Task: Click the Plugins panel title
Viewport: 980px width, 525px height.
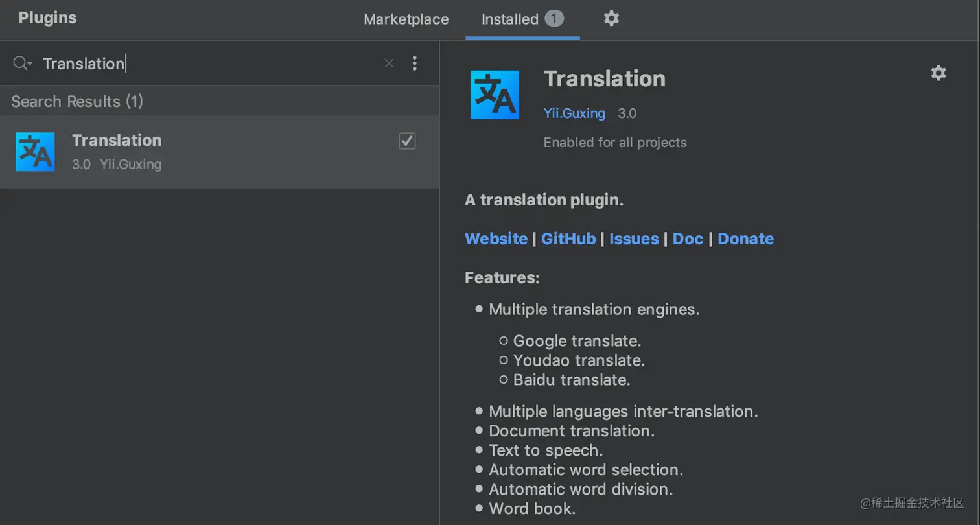Action: pos(47,18)
